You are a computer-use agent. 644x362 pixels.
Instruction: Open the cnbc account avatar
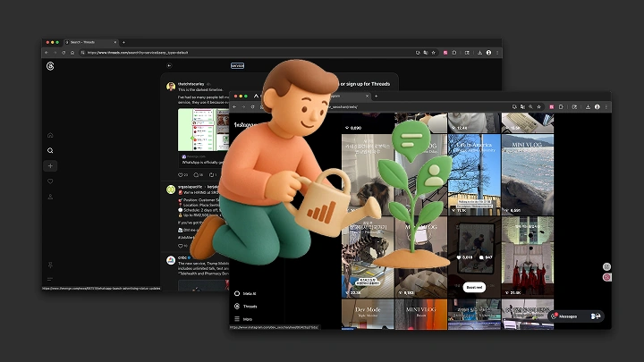coord(171,260)
